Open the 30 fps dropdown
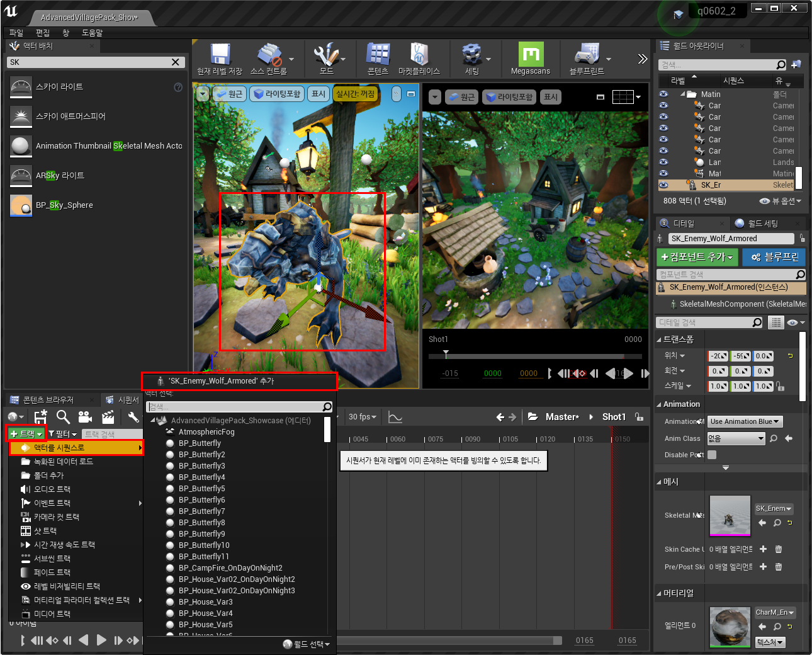This screenshot has height=655, width=812. (362, 417)
